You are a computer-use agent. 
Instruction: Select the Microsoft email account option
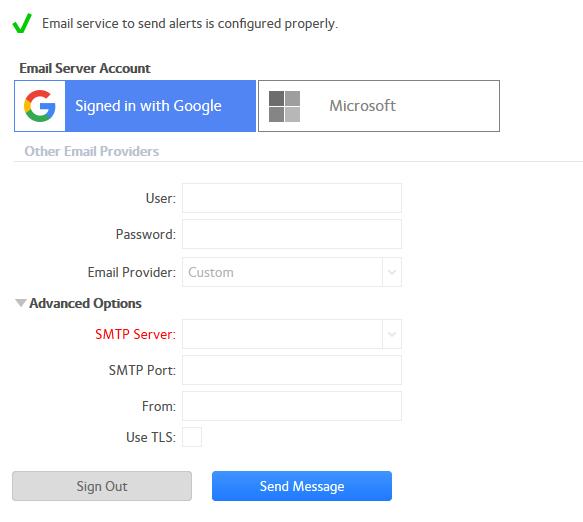379,106
